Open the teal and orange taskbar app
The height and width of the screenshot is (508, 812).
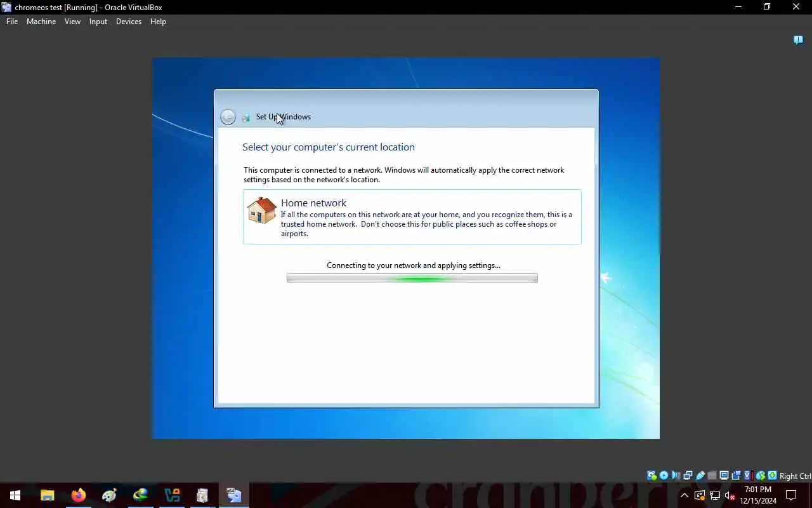[172, 495]
